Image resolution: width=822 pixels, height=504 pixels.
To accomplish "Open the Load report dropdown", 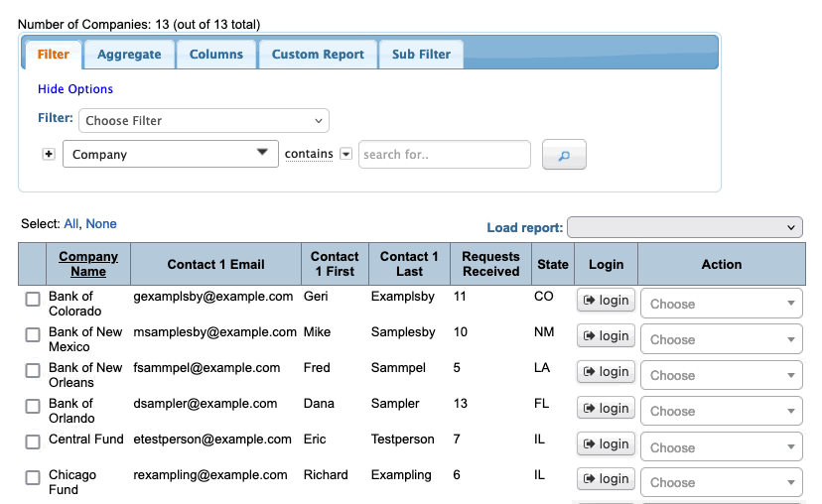I will [x=684, y=227].
